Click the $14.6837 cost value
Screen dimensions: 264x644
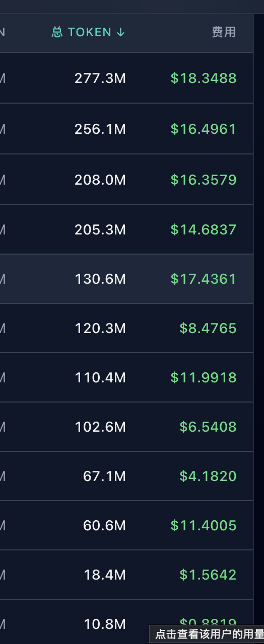204,229
